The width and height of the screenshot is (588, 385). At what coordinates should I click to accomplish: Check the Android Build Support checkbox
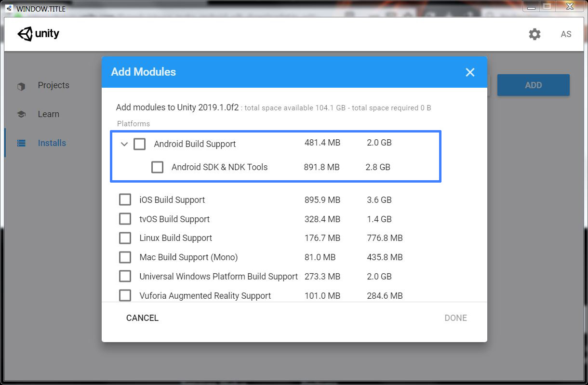coord(139,144)
